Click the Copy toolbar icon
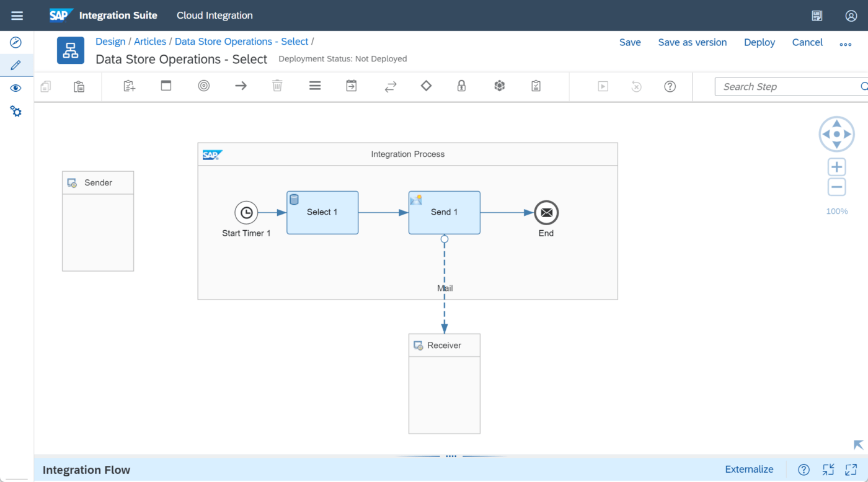868x482 pixels. 45,86
